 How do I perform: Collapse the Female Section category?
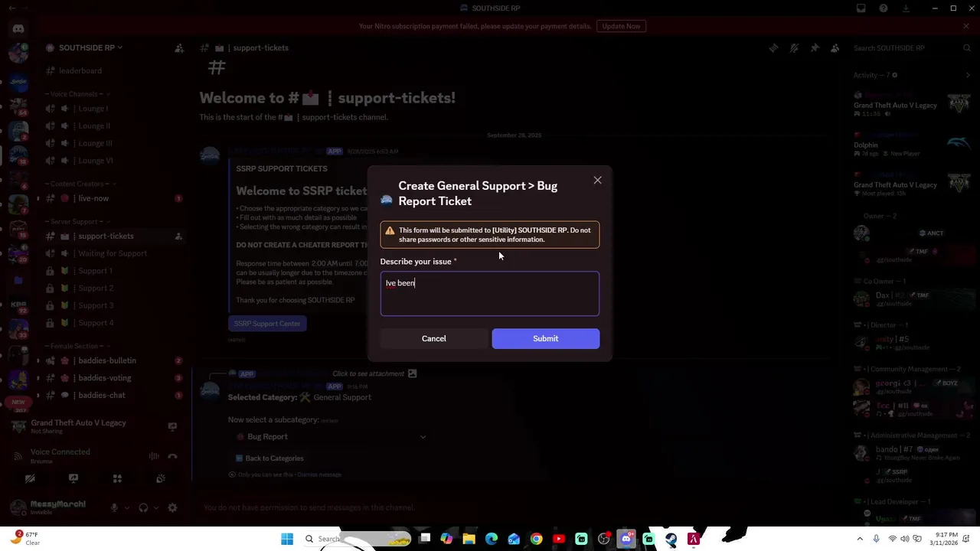(x=77, y=346)
